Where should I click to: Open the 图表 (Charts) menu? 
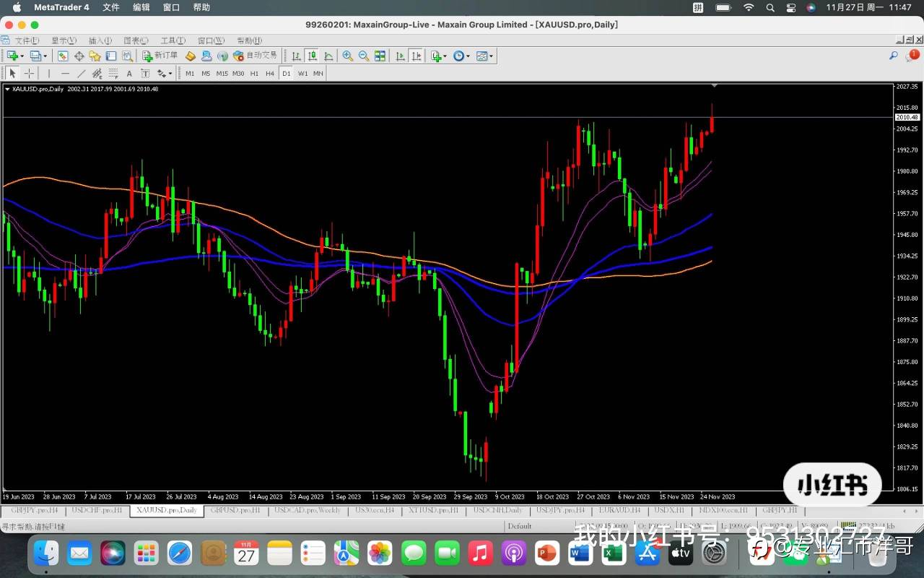[136, 40]
